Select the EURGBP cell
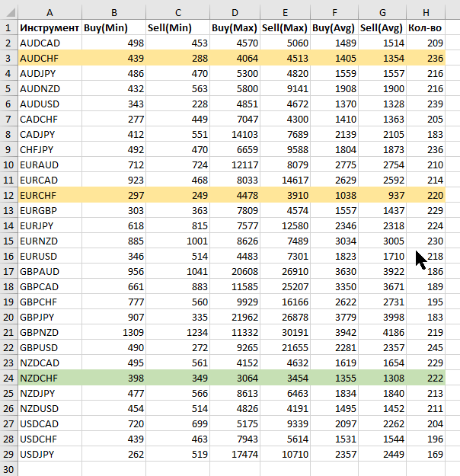The height and width of the screenshot is (476, 460). click(50, 210)
